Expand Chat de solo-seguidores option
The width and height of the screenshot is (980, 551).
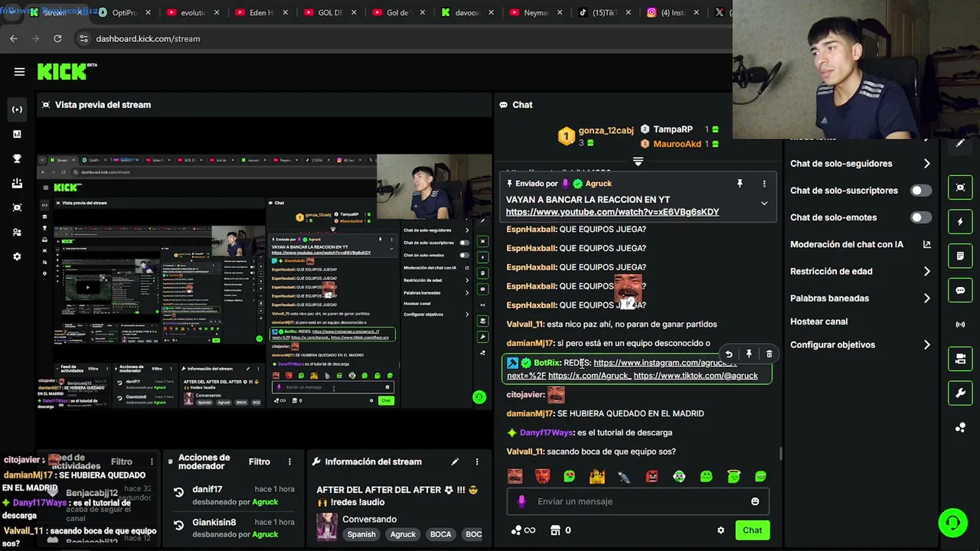point(861,164)
